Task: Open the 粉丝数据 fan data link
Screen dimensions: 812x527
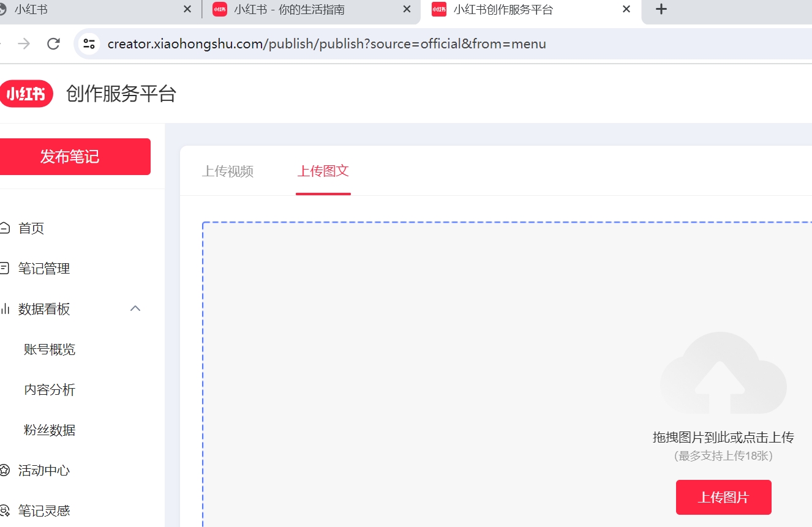Action: (49, 430)
